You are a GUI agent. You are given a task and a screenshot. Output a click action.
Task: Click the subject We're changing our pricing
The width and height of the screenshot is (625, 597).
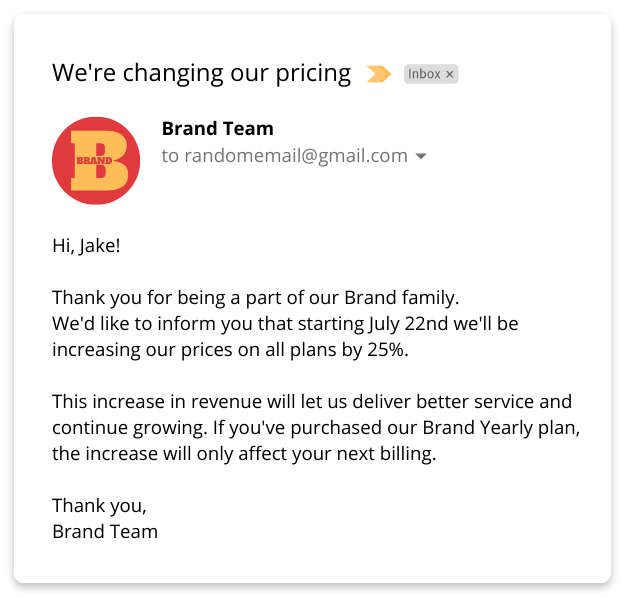(x=201, y=73)
